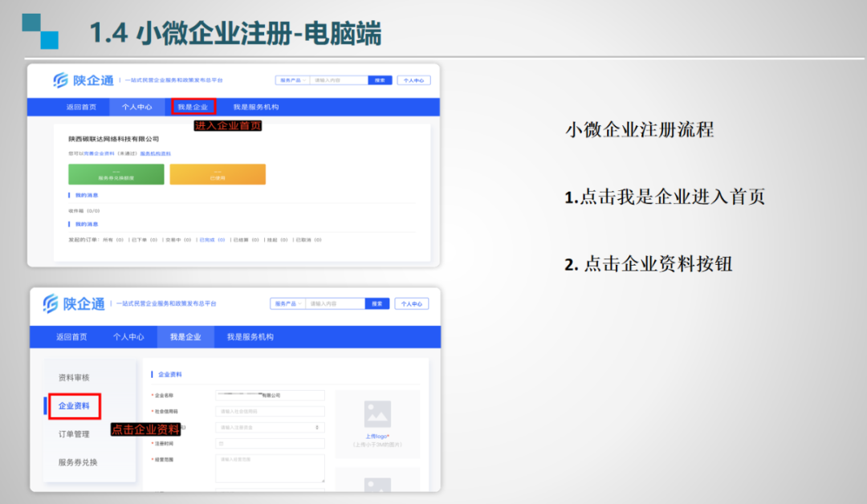
Task: Filter orders by 已完成 status
Action: pyautogui.click(x=212, y=240)
